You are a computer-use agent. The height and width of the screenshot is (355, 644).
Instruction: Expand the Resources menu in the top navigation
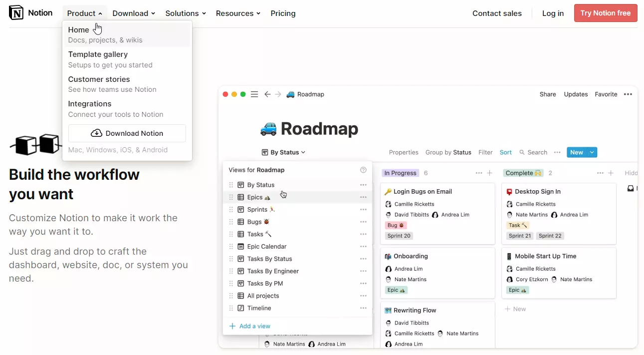[x=238, y=13]
